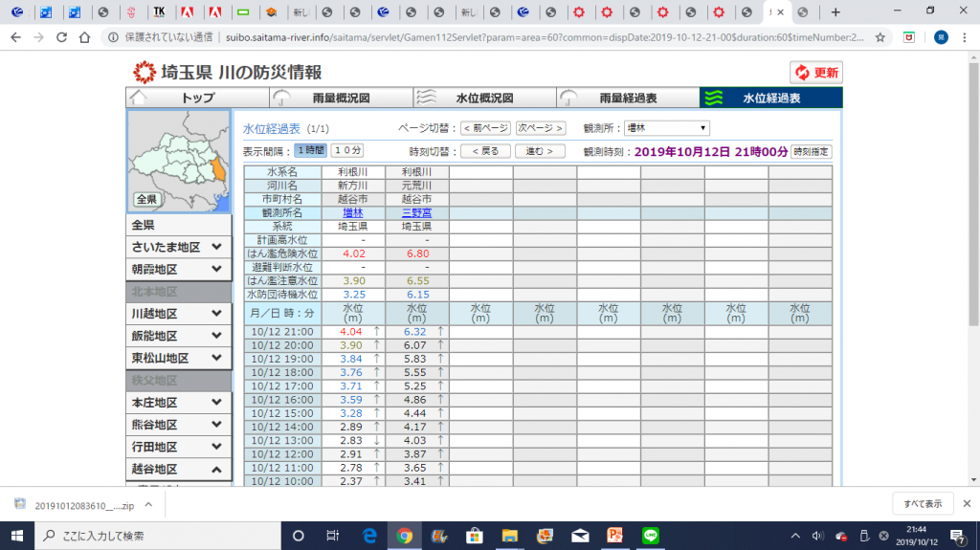This screenshot has height=550, width=980.
Task: Click the 埼玉県 川の防災情報 site logo
Action: 227,73
